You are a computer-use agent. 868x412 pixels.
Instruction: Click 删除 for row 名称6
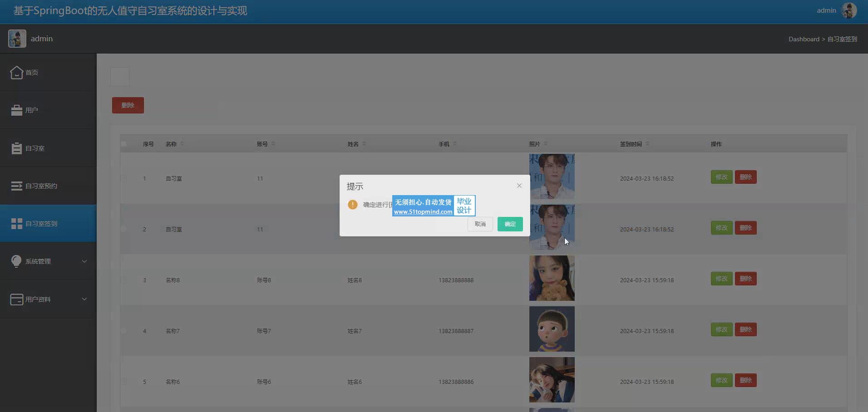pos(746,380)
